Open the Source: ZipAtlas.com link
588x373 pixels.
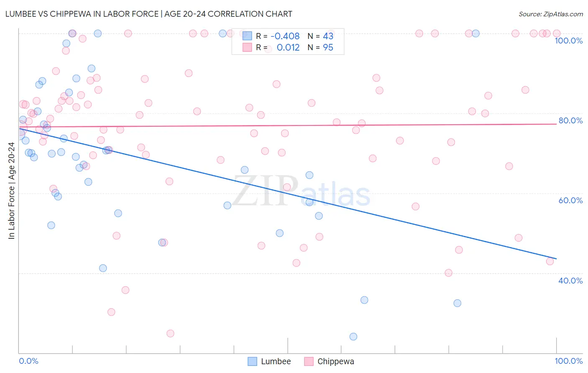(x=551, y=14)
